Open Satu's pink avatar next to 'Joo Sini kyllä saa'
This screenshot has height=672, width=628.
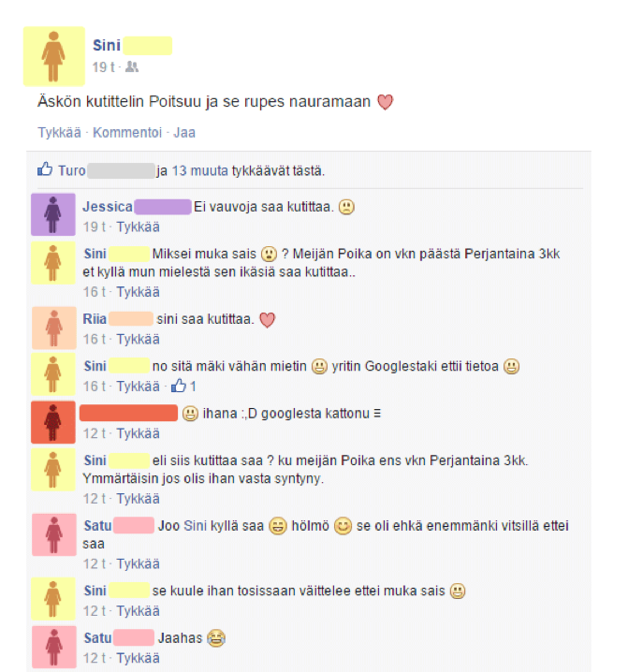54,534
